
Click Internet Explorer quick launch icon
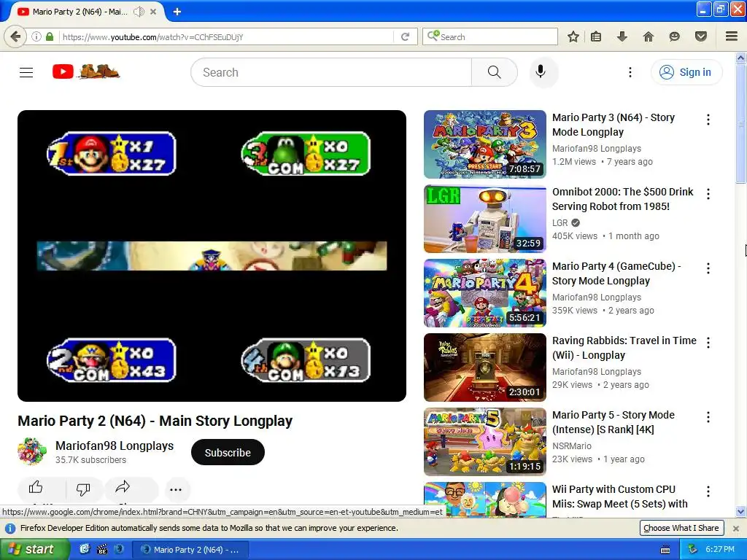[x=85, y=549]
